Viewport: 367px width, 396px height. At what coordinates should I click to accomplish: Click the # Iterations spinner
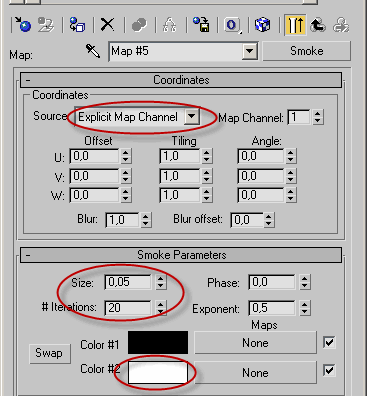tap(160, 307)
